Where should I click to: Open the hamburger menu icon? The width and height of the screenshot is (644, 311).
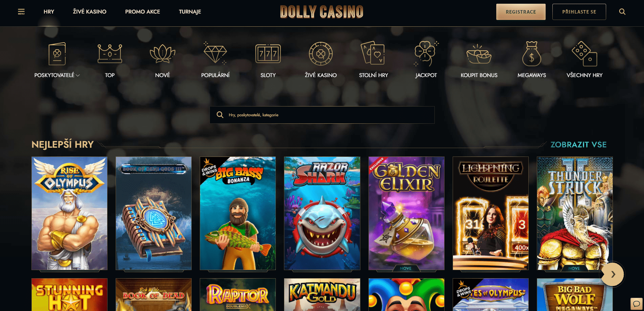point(21,12)
